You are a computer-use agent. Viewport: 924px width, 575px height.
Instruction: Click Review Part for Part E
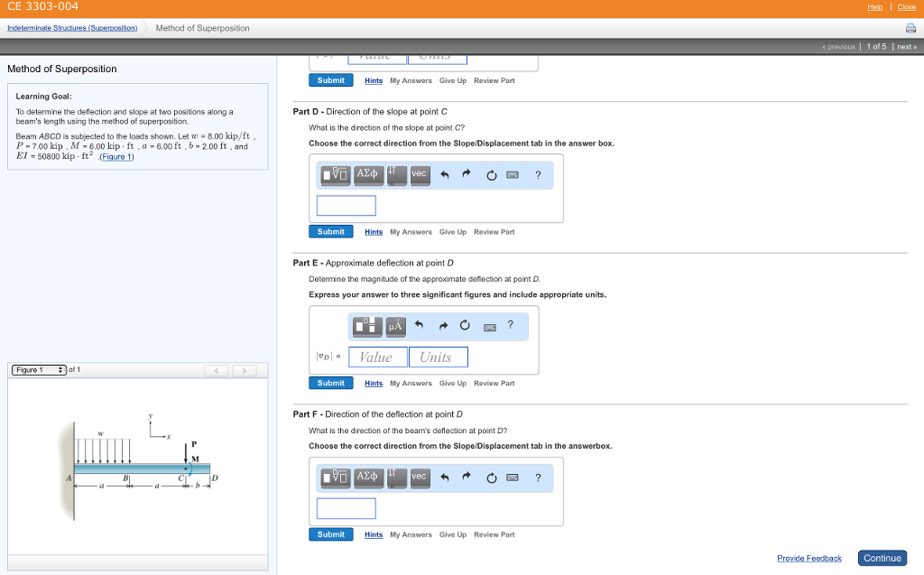point(494,384)
